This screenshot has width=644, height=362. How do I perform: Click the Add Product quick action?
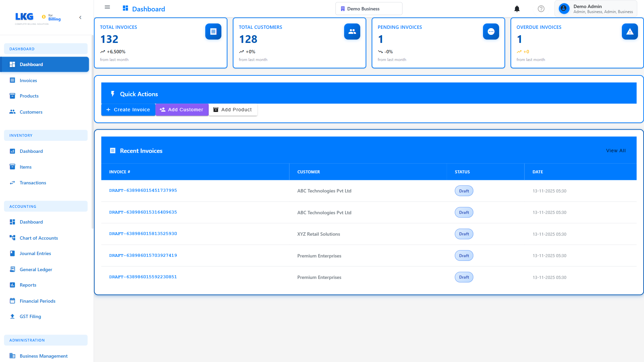pos(233,110)
